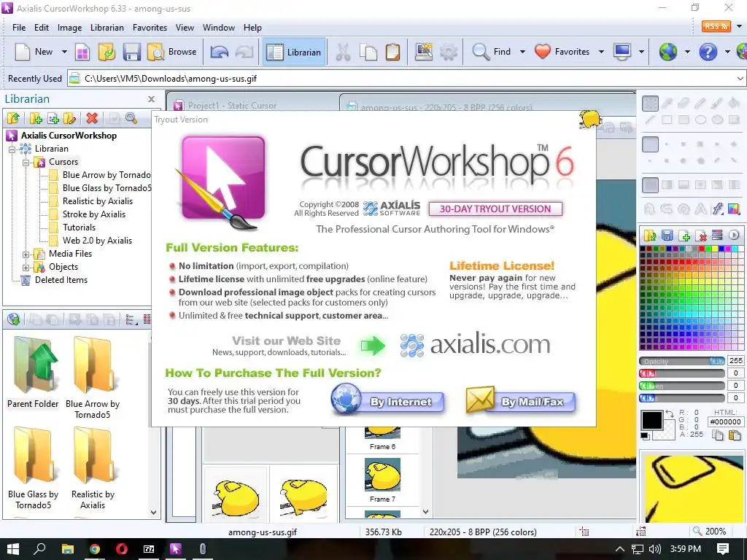
Task: Collapse the Librarian tree node
Action: pyautogui.click(x=12, y=149)
